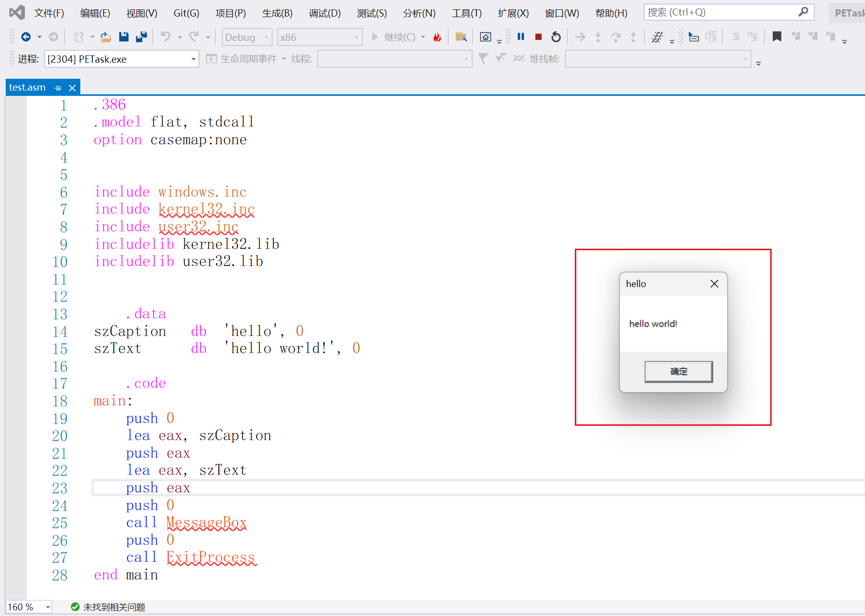Click the MessageBox call on line 25

point(206,523)
